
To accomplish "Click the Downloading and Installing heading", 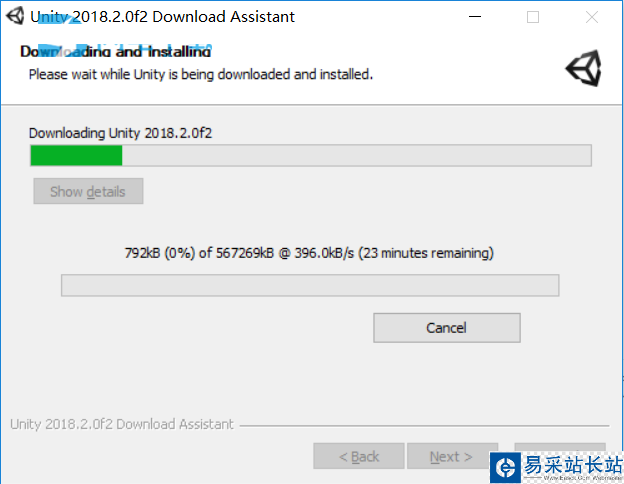I will tap(116, 51).
